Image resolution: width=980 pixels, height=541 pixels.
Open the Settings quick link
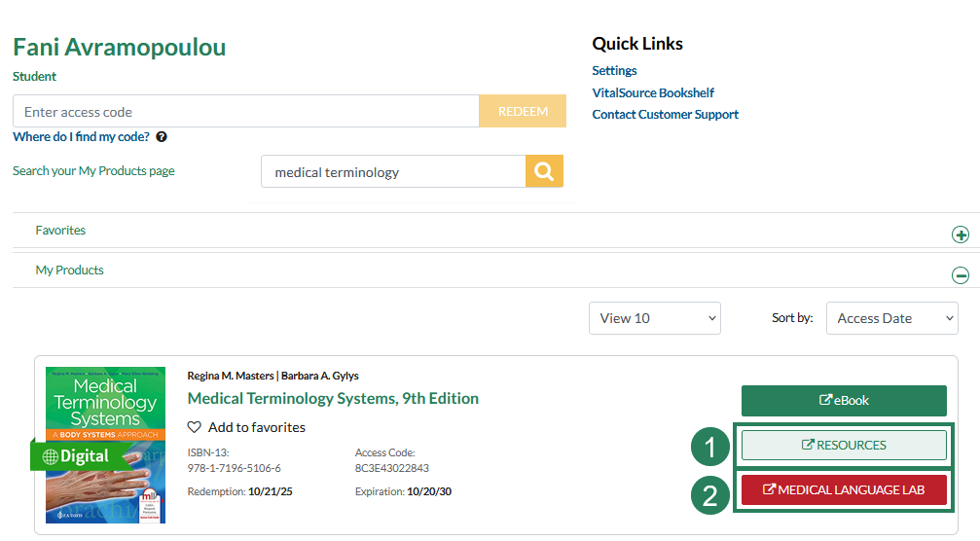tap(614, 71)
